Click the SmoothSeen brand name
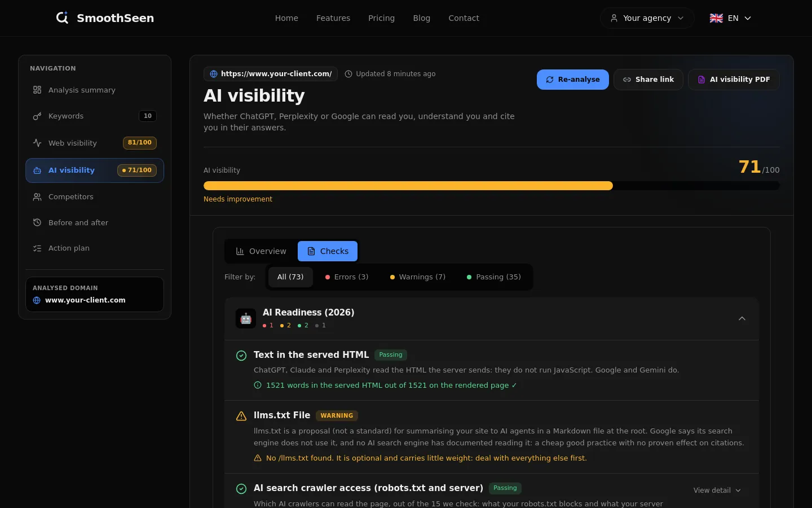Image resolution: width=812 pixels, height=508 pixels. [115, 18]
